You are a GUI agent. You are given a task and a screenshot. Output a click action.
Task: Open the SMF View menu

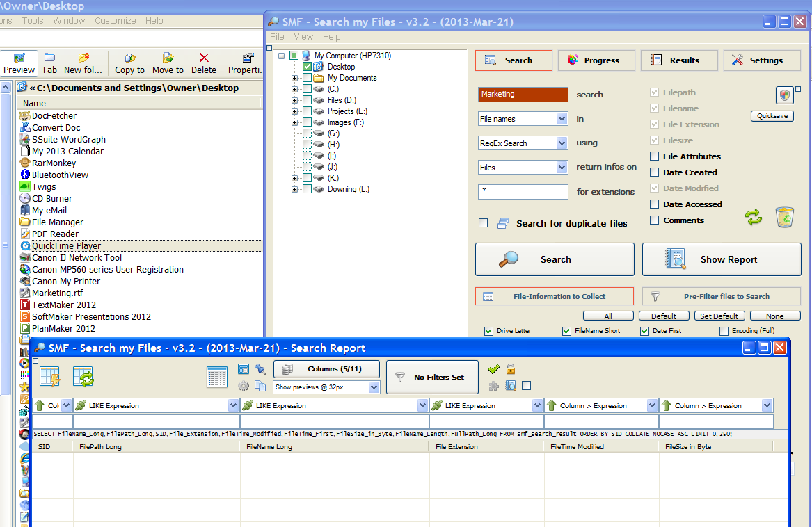(x=303, y=37)
